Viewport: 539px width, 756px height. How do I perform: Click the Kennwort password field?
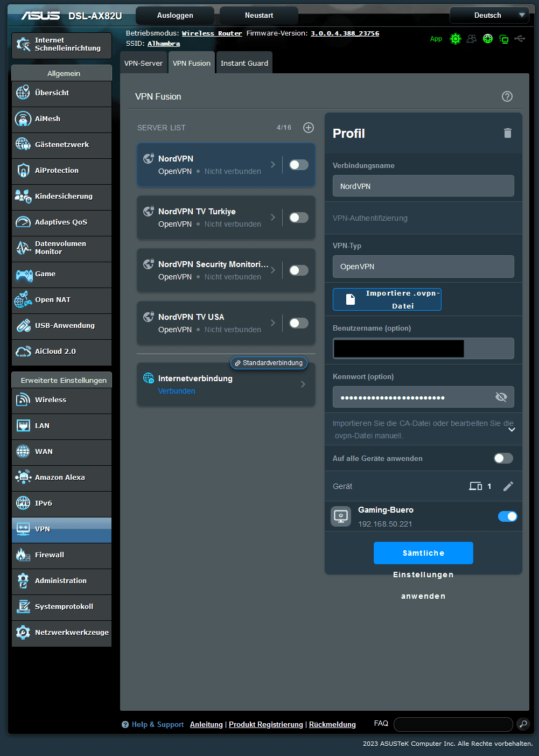[x=423, y=397]
